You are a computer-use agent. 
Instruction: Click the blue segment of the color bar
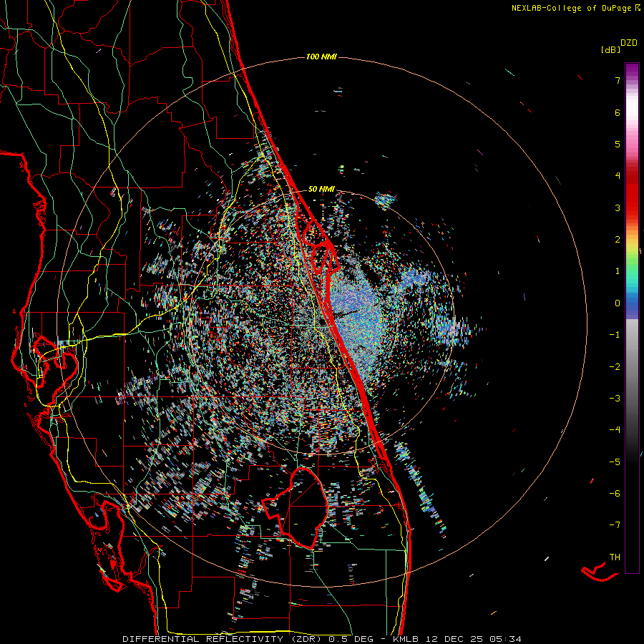[632, 307]
